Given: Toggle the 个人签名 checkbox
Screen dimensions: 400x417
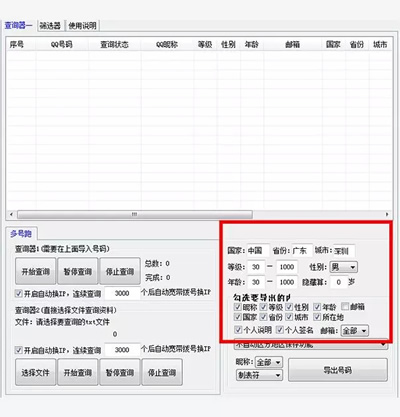Looking at the screenshot, I should (280, 330).
